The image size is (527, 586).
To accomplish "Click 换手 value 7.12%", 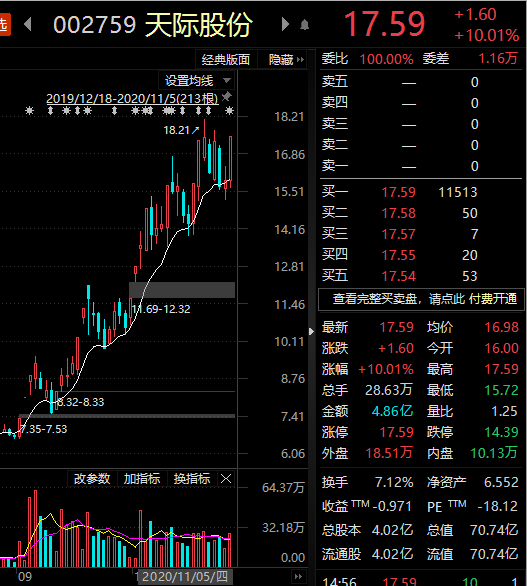I will (394, 482).
